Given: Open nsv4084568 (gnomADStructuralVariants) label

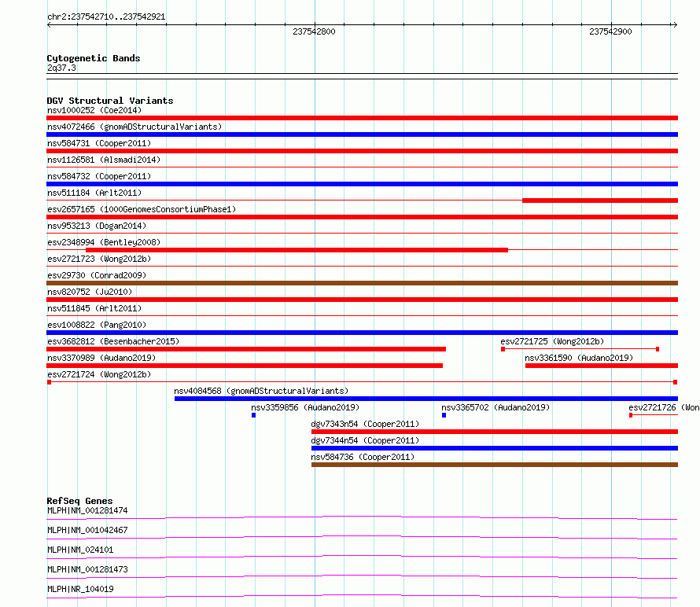Looking at the screenshot, I should [261, 391].
